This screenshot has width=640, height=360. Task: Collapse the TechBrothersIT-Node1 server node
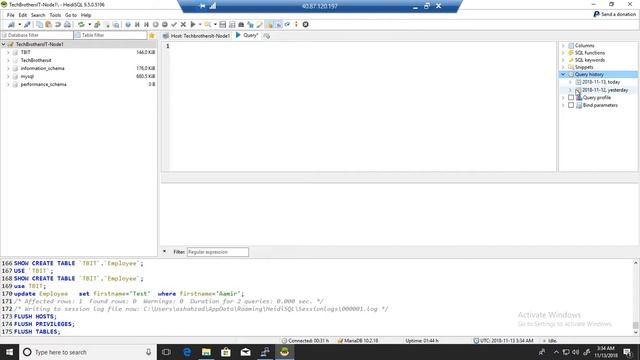4,44
